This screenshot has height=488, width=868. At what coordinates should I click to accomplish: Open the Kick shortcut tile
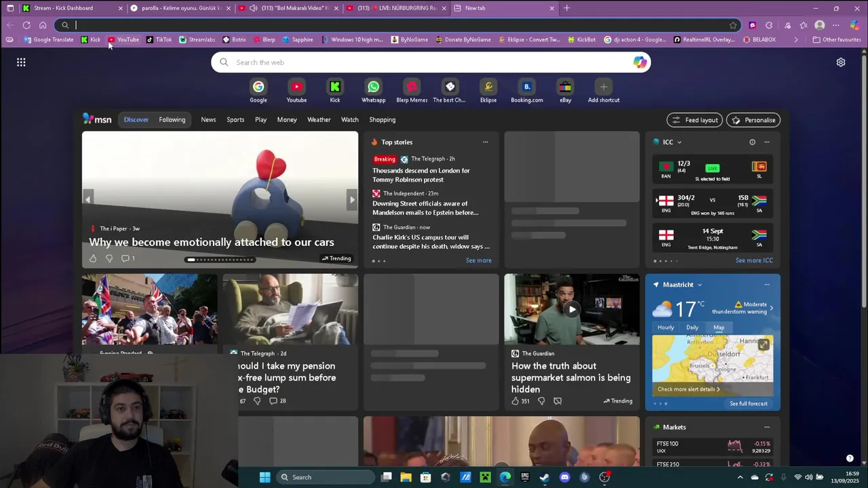[x=335, y=91]
